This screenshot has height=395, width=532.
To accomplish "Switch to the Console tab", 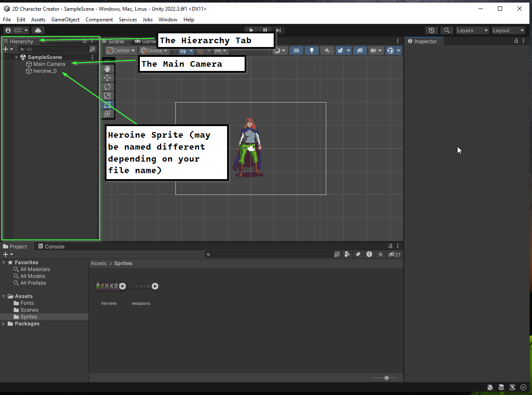I will (x=51, y=246).
